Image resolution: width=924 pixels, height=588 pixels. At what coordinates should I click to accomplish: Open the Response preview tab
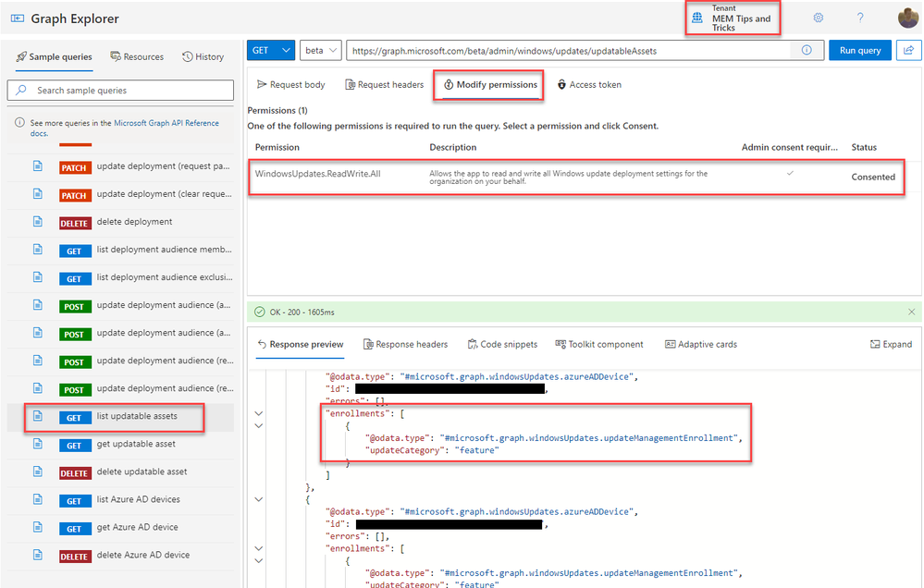point(301,345)
